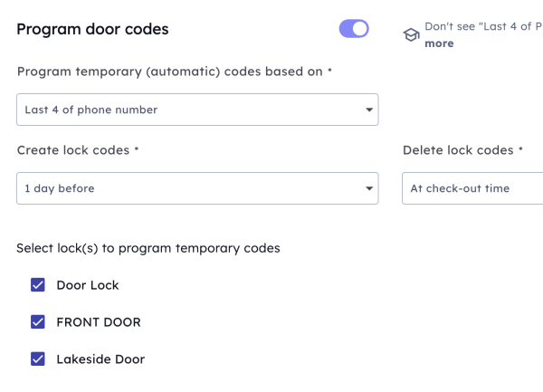543x392 pixels.
Task: Click the "Lakeside Door" label text
Action: (x=100, y=359)
